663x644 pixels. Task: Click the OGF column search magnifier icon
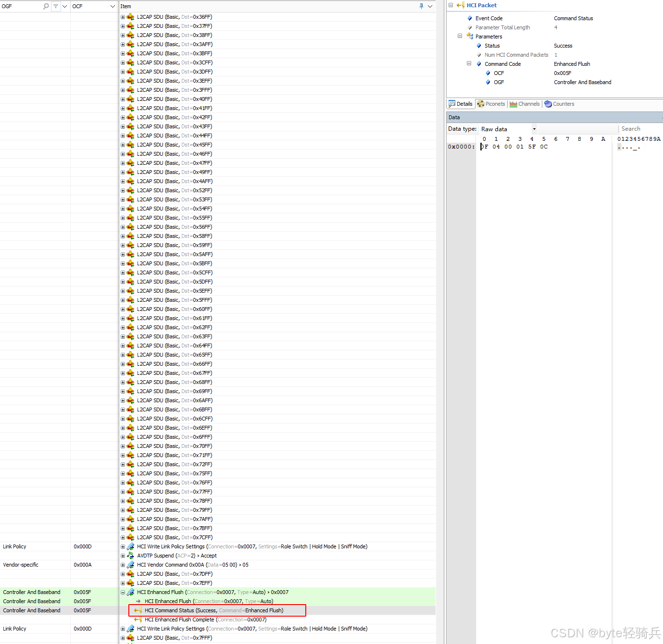coord(46,6)
